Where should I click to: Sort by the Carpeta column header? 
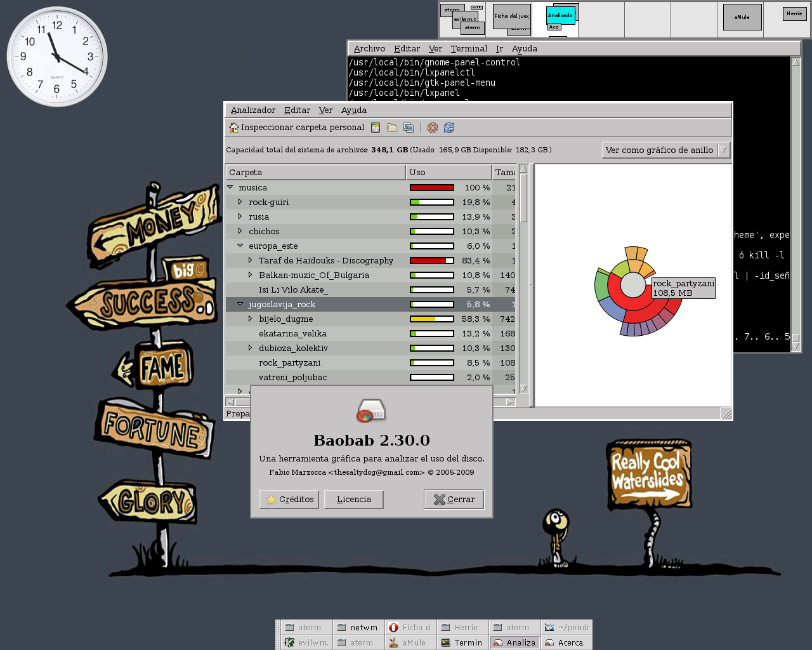pos(315,172)
